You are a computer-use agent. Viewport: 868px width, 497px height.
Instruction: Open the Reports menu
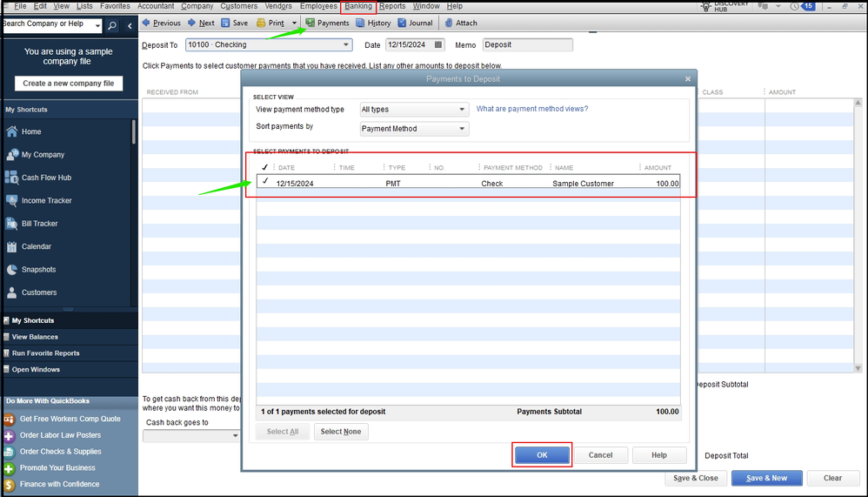(392, 6)
